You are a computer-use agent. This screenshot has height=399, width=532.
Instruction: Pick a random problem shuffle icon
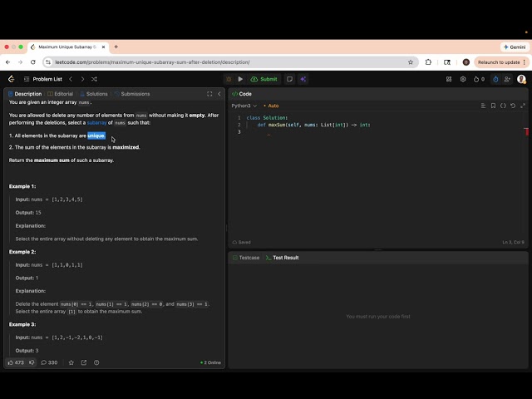tap(94, 79)
